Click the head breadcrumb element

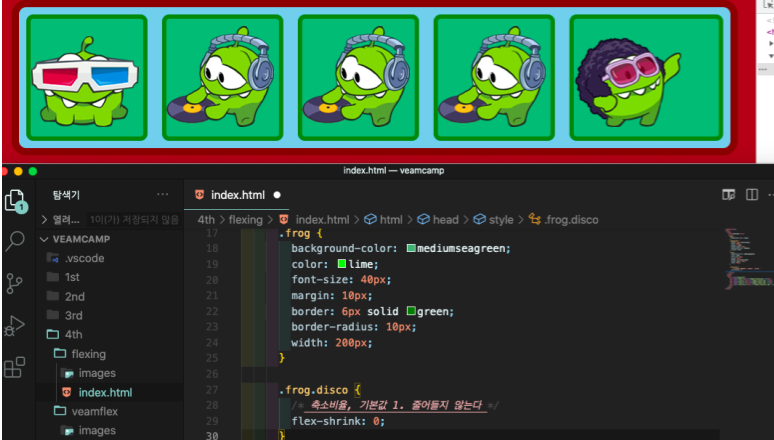[x=445, y=220]
